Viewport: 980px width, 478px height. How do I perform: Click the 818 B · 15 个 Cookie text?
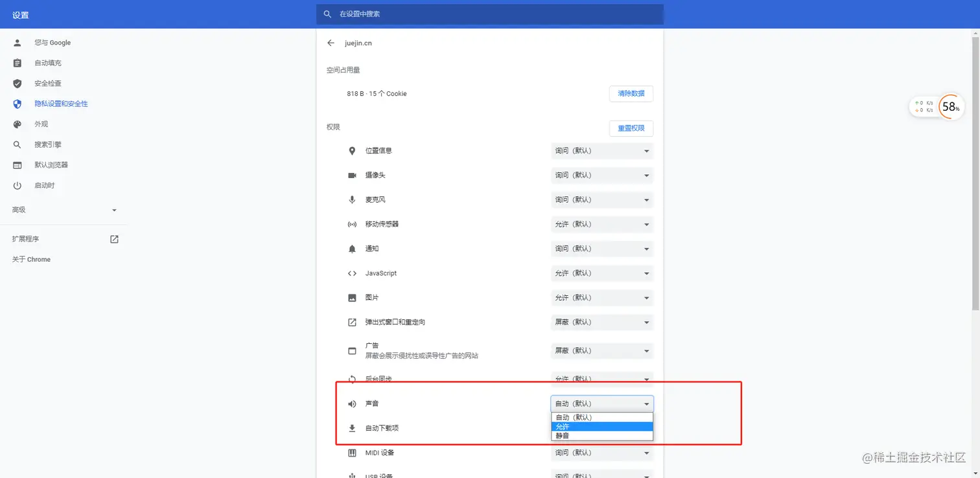(x=377, y=94)
